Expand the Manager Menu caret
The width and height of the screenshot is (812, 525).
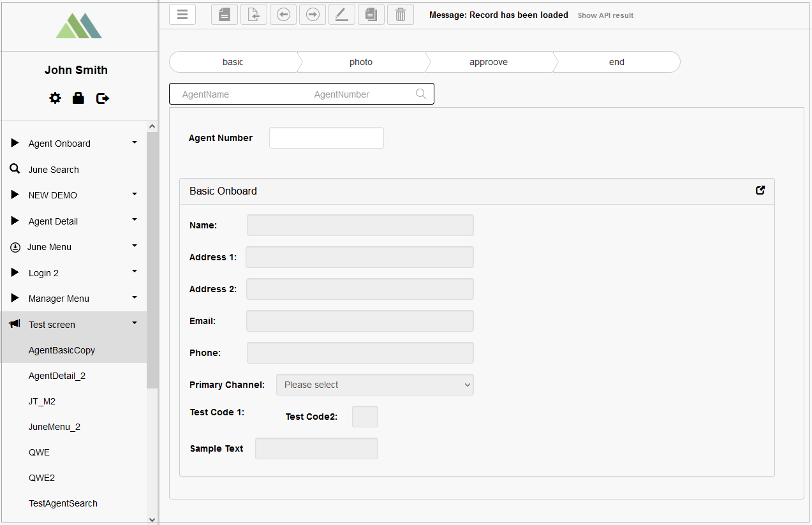[x=135, y=297]
